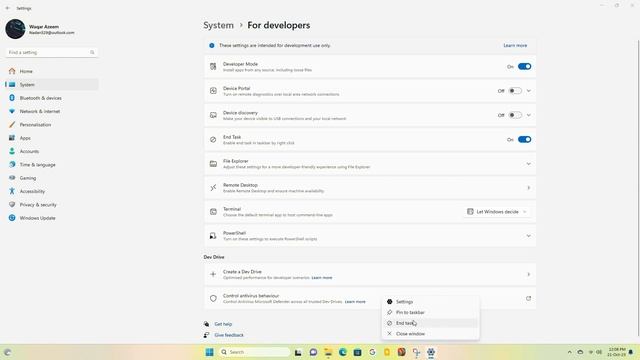Click the Remote Desktop row icon
This screenshot has height=360, width=640.
pos(213,188)
